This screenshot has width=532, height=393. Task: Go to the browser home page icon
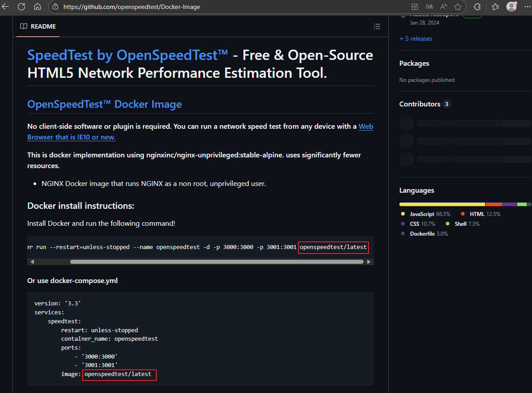tap(38, 7)
